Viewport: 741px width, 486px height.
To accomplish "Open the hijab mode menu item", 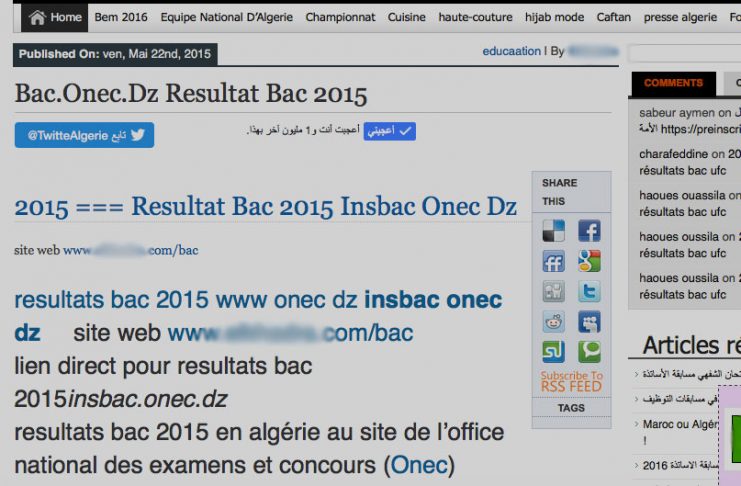I will coord(554,17).
